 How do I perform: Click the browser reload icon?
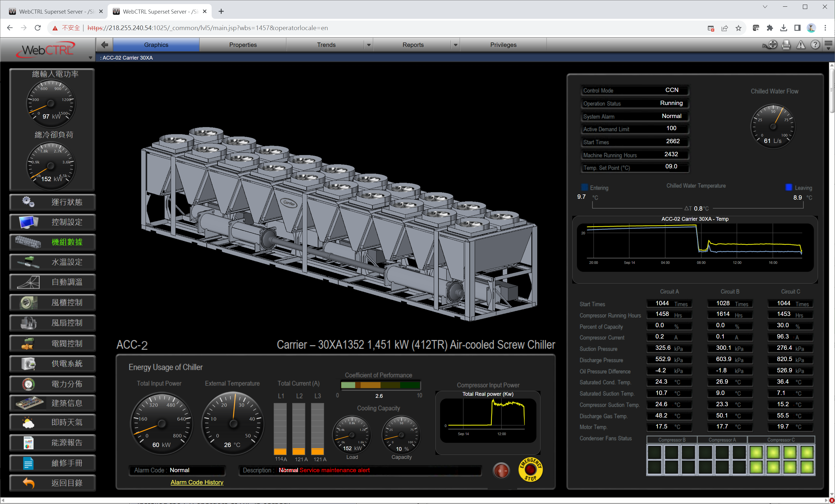click(x=38, y=28)
